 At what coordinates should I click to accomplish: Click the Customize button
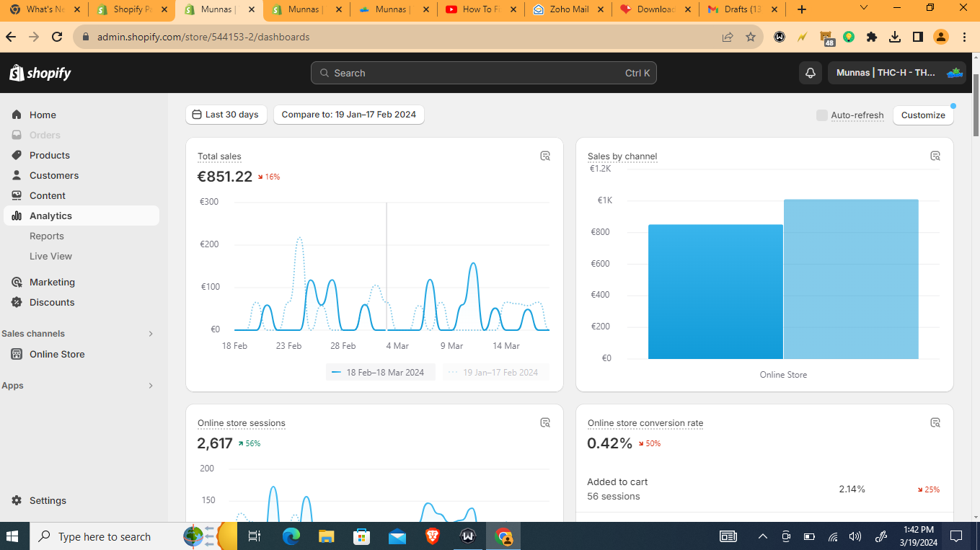923,115
